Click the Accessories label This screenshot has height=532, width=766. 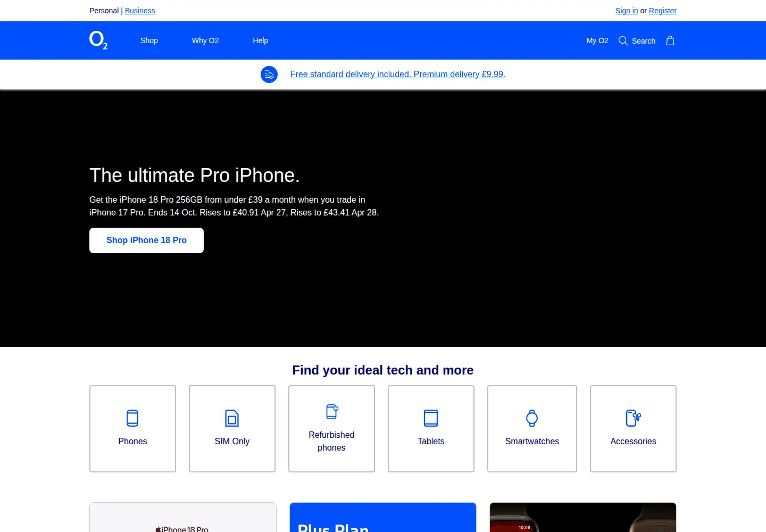pos(633,442)
